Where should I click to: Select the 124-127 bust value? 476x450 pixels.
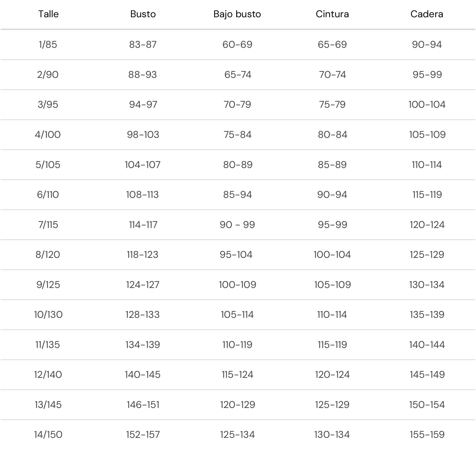(x=143, y=285)
